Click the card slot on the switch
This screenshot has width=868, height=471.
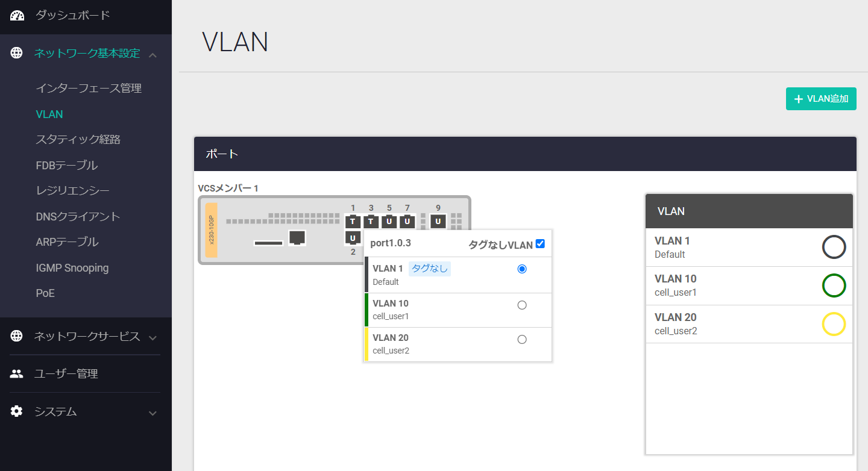pos(269,243)
